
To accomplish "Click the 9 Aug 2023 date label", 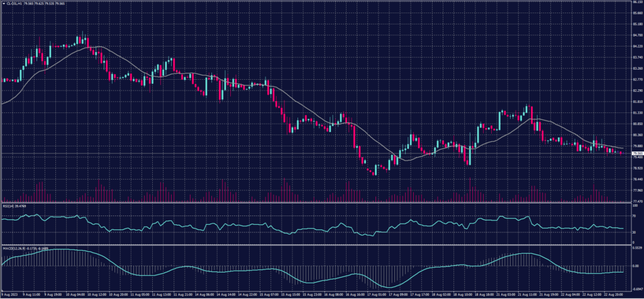I will 9,293.
